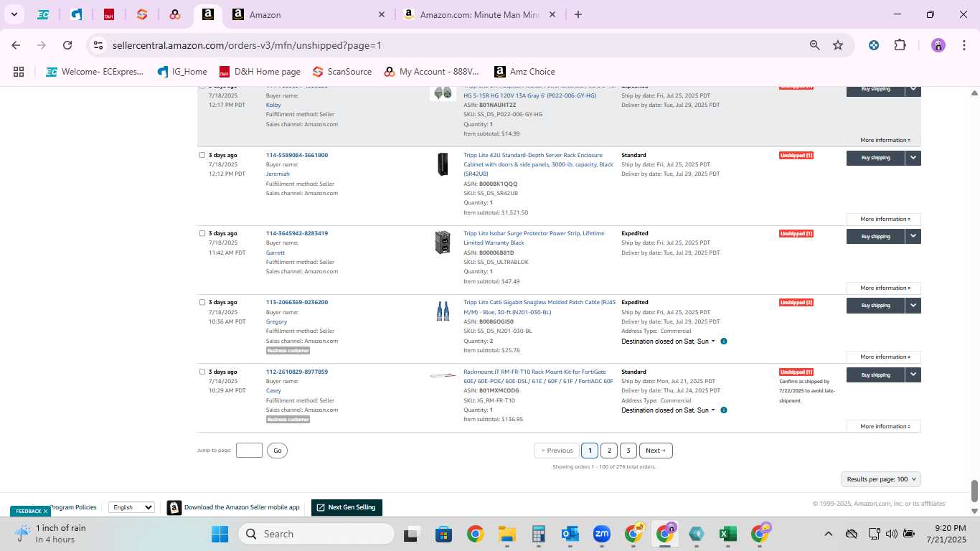Open the Results per page dropdown
This screenshot has height=551, width=980.
pyautogui.click(x=881, y=479)
